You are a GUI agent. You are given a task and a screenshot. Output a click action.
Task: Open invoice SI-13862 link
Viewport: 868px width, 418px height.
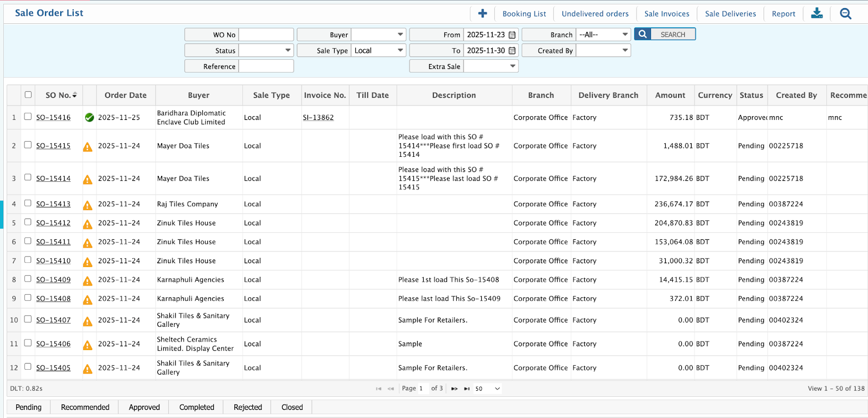coord(318,117)
